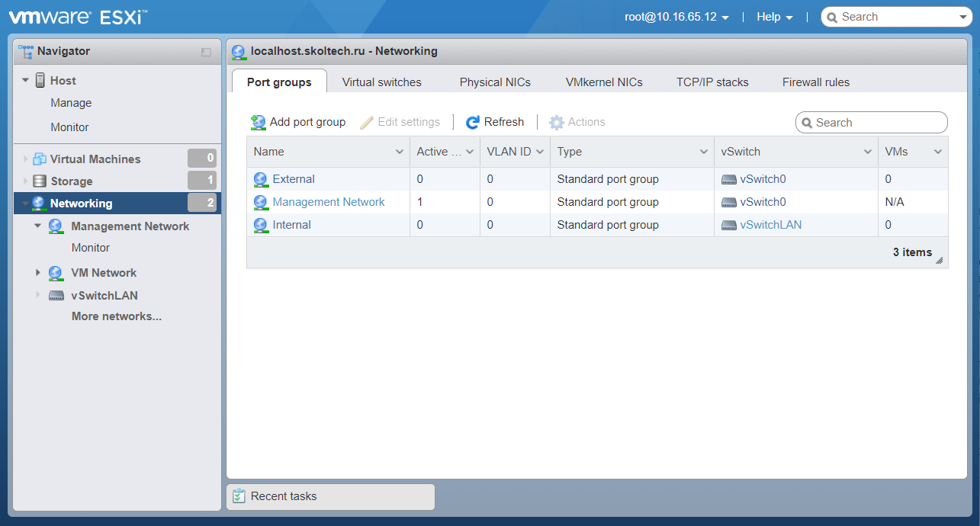Click the vSwitchLAN switch icon in Navigator
Viewport: 980px width, 526px height.
56,296
